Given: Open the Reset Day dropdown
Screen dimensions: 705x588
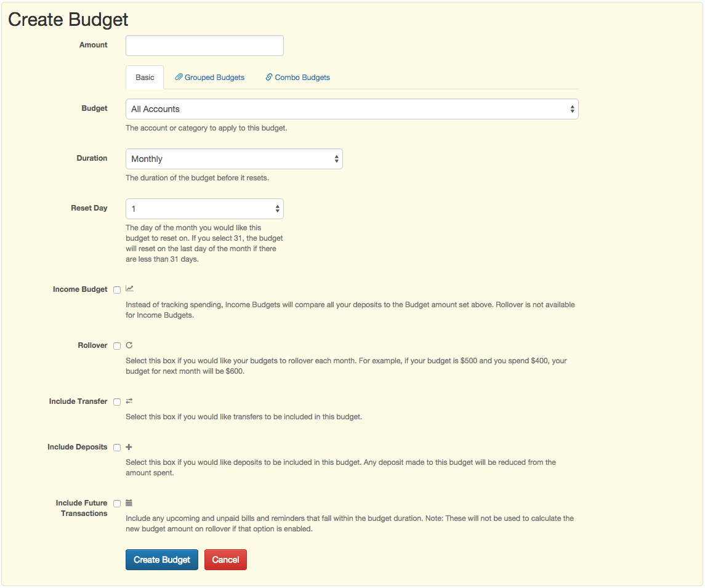Looking at the screenshot, I should tap(204, 209).
